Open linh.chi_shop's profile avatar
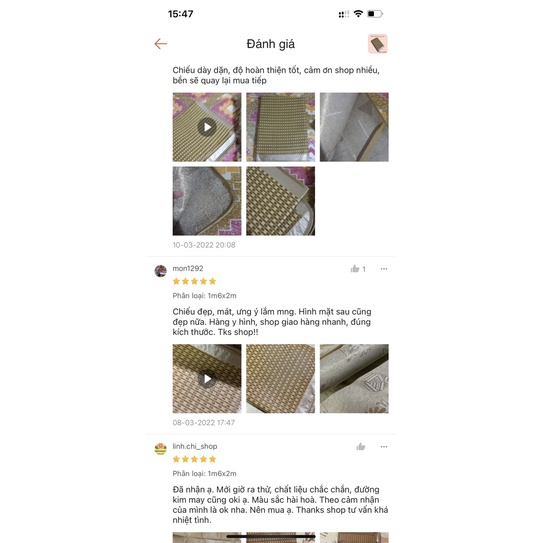This screenshot has width=543, height=543. (x=161, y=448)
